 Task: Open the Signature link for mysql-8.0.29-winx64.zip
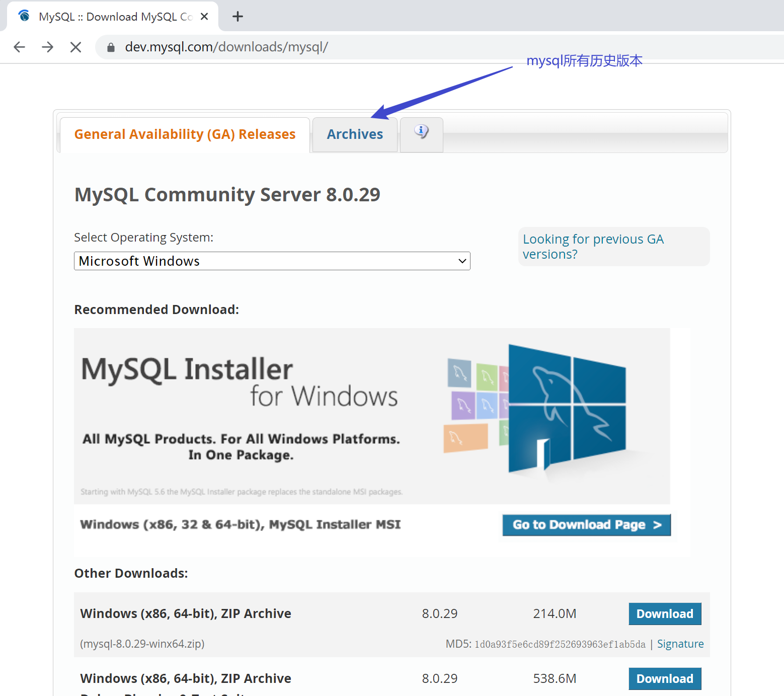[680, 644]
